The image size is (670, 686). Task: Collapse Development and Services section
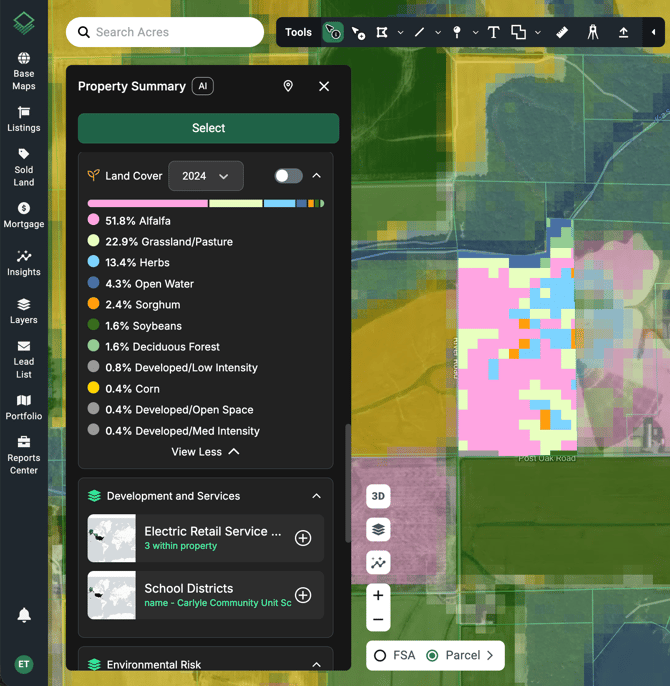[316, 496]
